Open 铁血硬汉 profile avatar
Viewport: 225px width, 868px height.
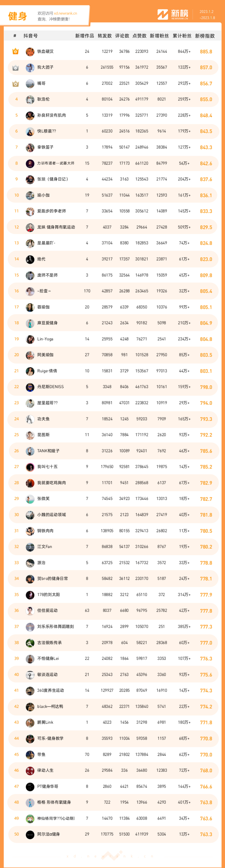30,52
